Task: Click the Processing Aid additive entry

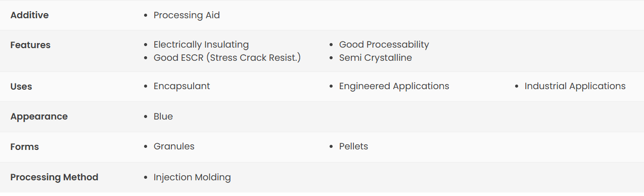Action: (x=187, y=15)
